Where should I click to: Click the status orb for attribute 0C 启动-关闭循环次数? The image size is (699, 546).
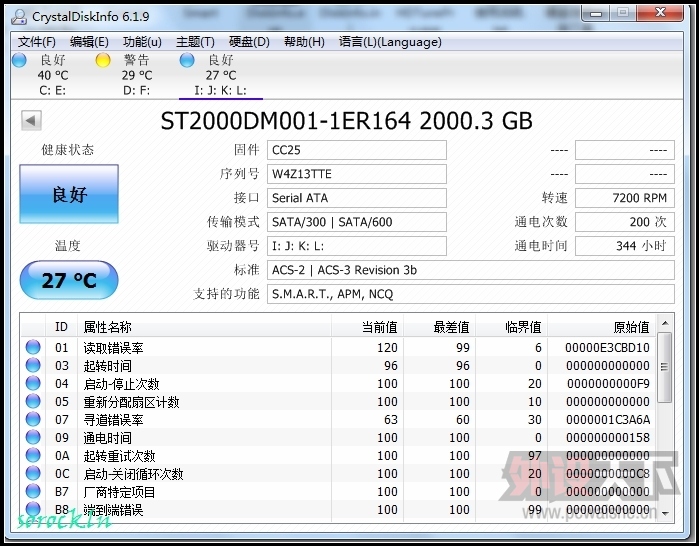coord(33,473)
